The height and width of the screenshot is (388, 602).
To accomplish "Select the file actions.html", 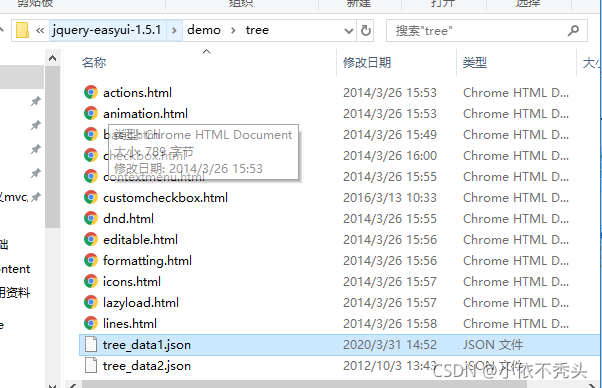I will coord(137,92).
